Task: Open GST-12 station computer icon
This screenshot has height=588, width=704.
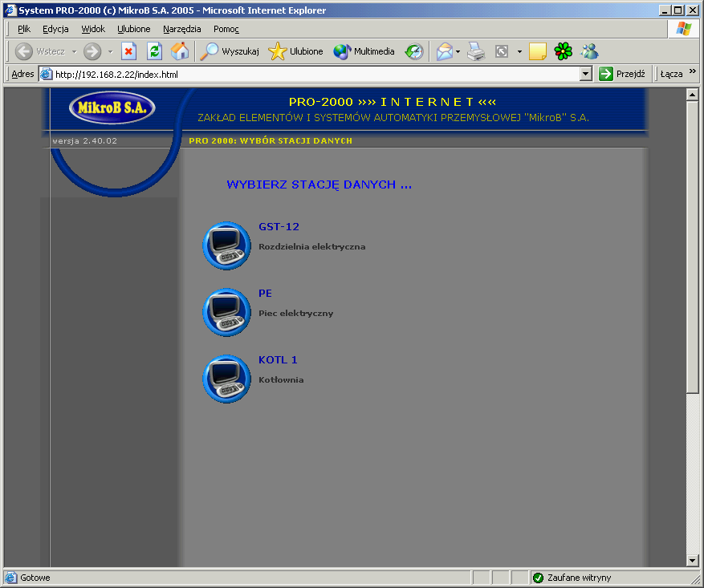Action: 226,245
